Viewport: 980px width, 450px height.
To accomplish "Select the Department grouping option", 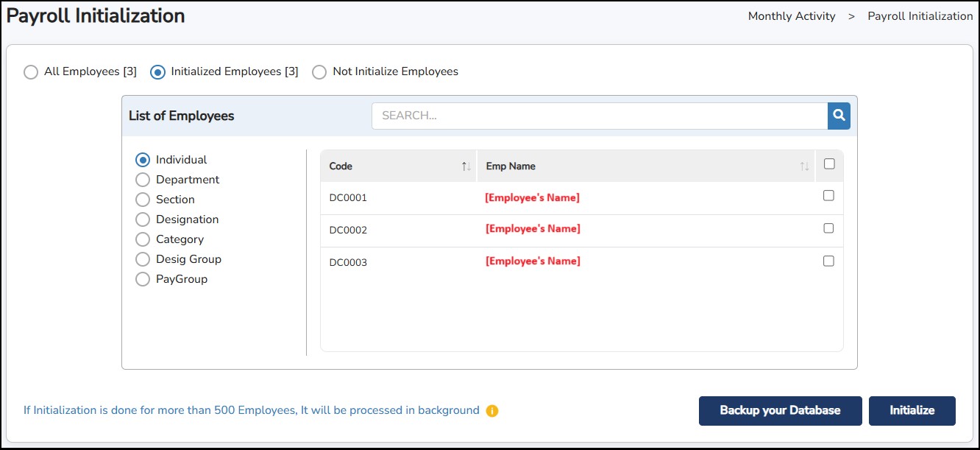I will pyautogui.click(x=143, y=180).
